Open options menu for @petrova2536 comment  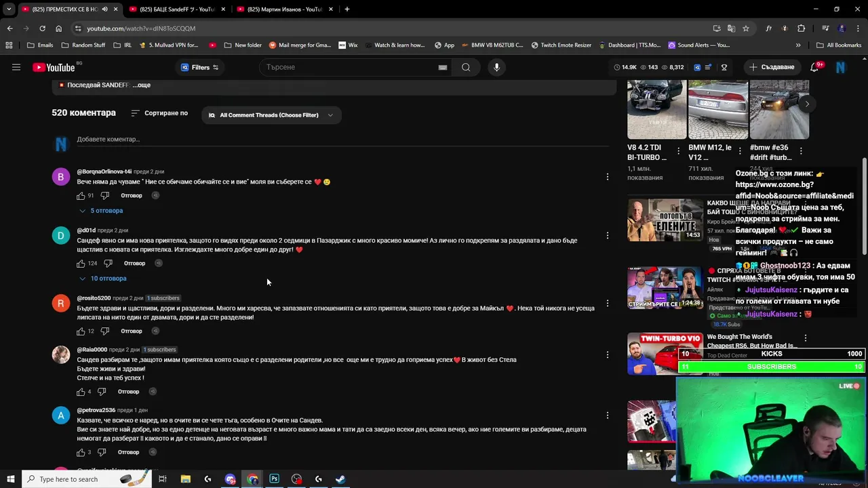pos(608,415)
